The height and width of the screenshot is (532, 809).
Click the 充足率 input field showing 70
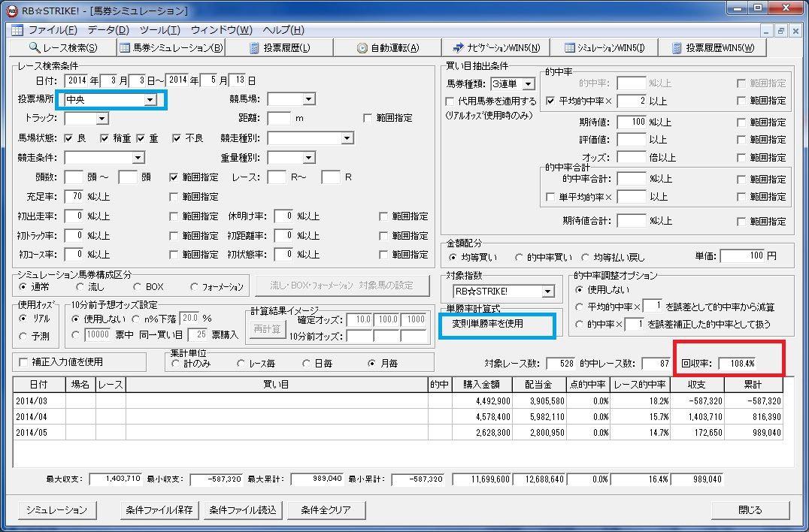[x=74, y=196]
